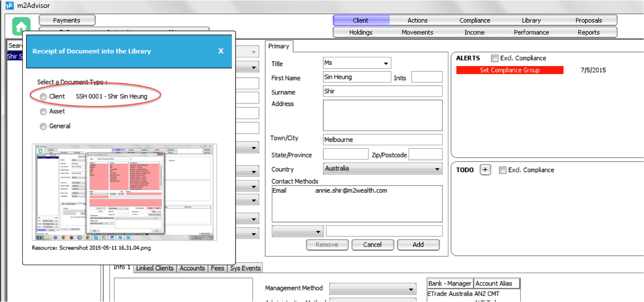Viewport: 644px width, 302px height.
Task: Go to the Performance section
Action: coord(531,32)
